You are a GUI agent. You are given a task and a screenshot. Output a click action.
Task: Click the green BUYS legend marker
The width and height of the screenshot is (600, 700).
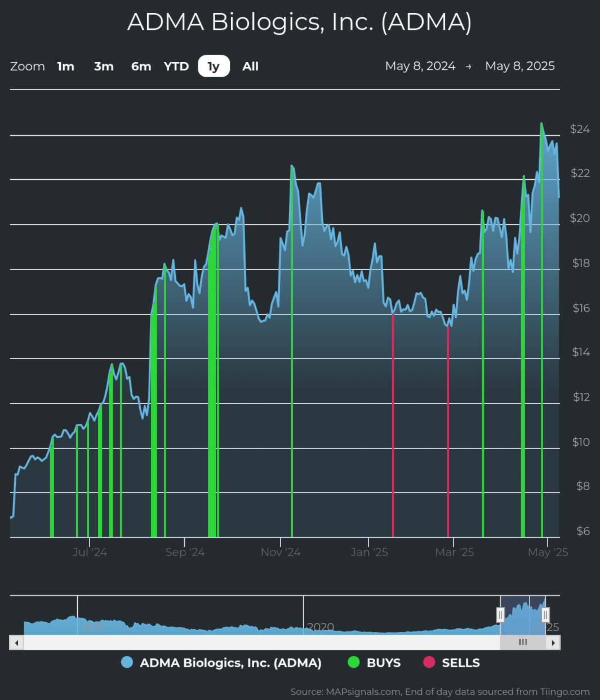354,663
